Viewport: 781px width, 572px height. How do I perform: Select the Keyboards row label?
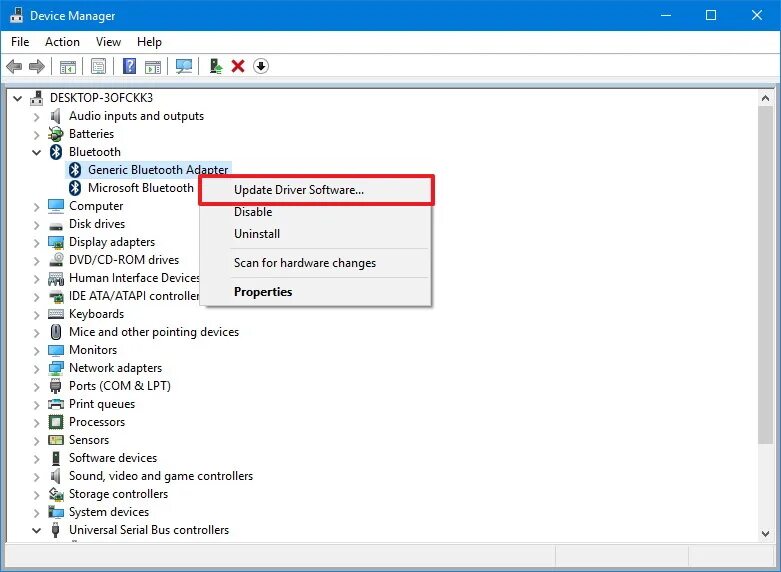coord(97,314)
